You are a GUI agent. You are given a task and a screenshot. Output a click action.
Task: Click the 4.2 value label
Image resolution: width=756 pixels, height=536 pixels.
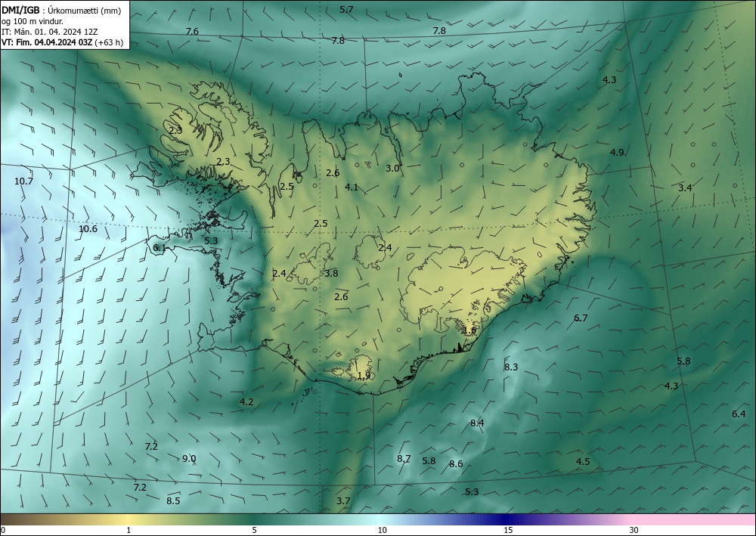[246, 401]
